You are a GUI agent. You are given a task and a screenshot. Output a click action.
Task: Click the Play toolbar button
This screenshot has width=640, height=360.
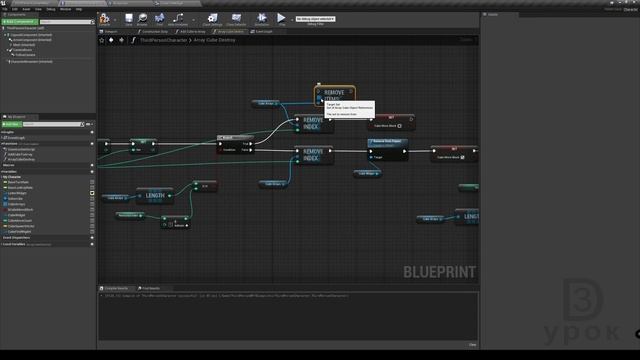pyautogui.click(x=281, y=19)
